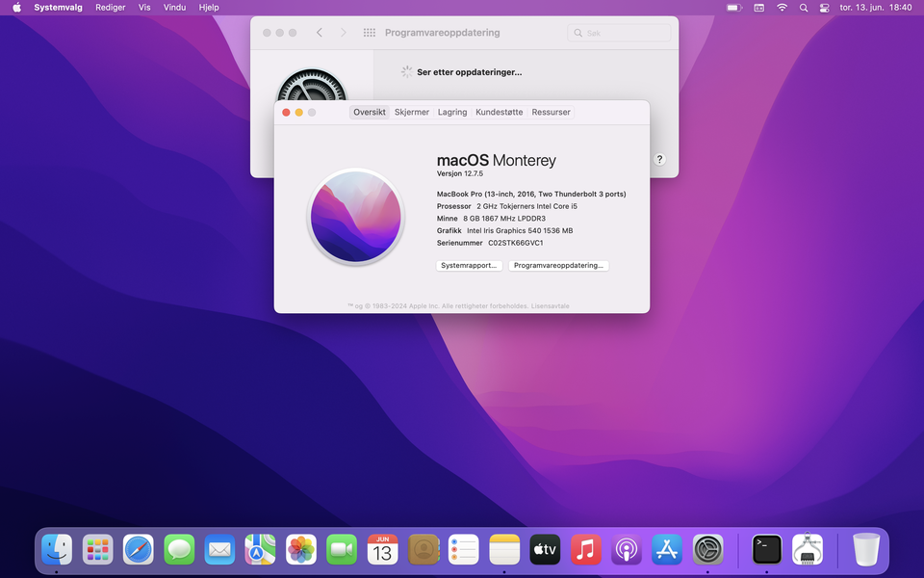Click the MacBook Pro model name line

531,194
